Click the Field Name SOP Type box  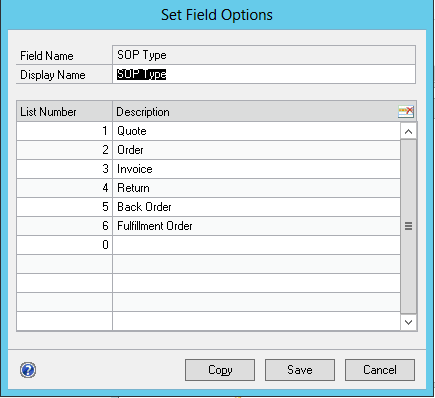click(x=264, y=55)
